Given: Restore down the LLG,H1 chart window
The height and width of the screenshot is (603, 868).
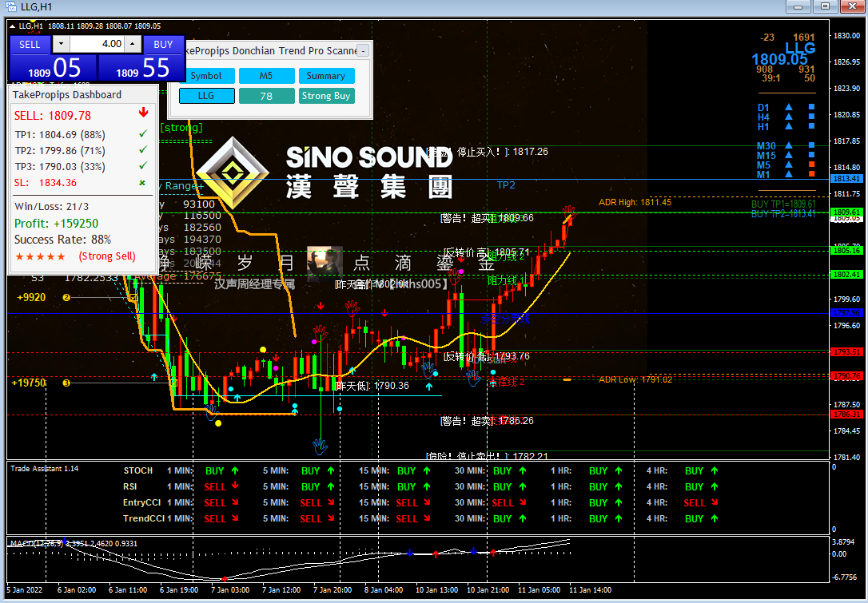Looking at the screenshot, I should pos(826,6).
